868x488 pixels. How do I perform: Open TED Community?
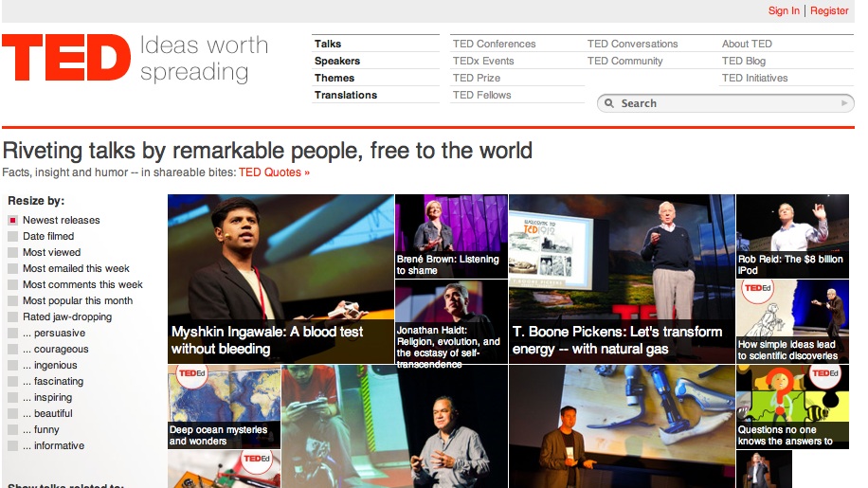point(624,61)
